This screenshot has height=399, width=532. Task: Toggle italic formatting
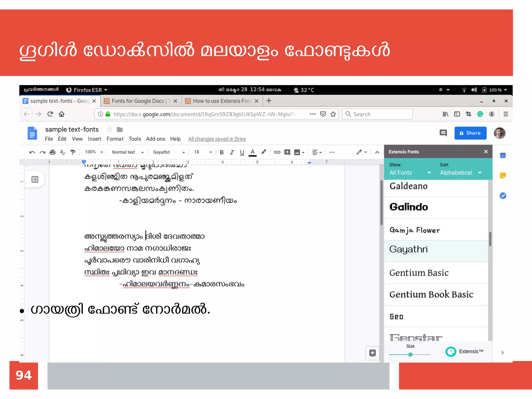point(232,152)
